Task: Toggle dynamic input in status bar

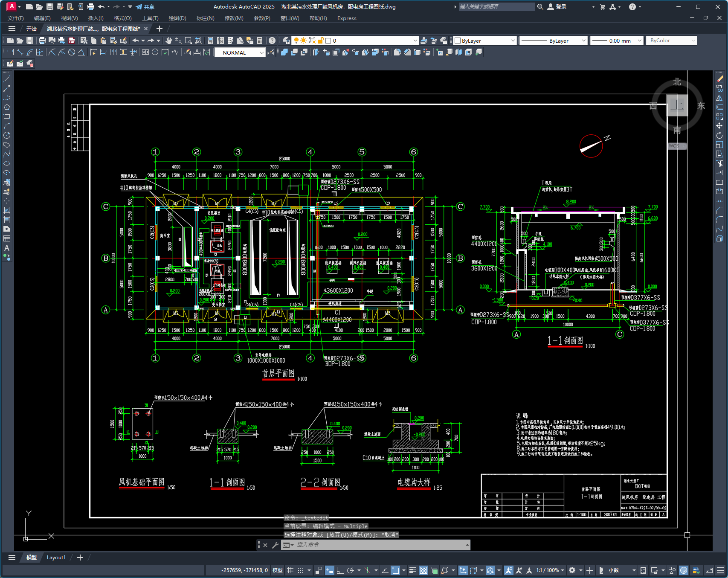Action: click(329, 570)
